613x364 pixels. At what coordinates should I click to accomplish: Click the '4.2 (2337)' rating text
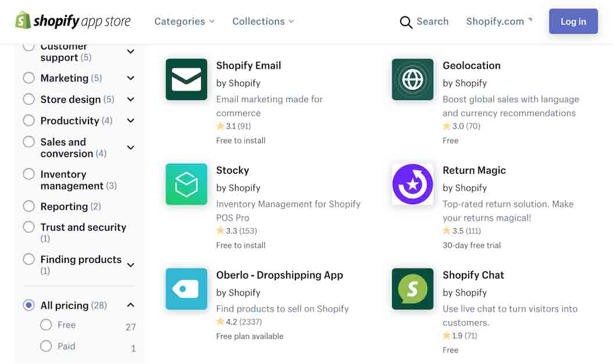point(244,322)
